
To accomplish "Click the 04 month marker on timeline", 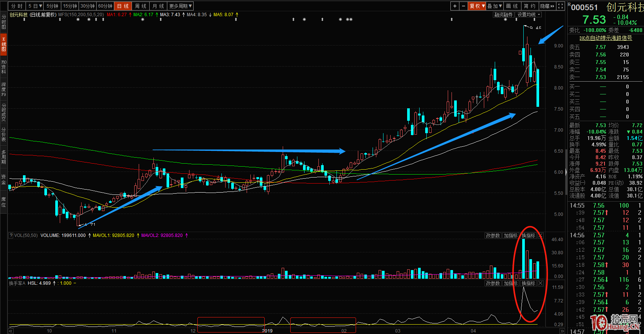I will tap(473, 331).
